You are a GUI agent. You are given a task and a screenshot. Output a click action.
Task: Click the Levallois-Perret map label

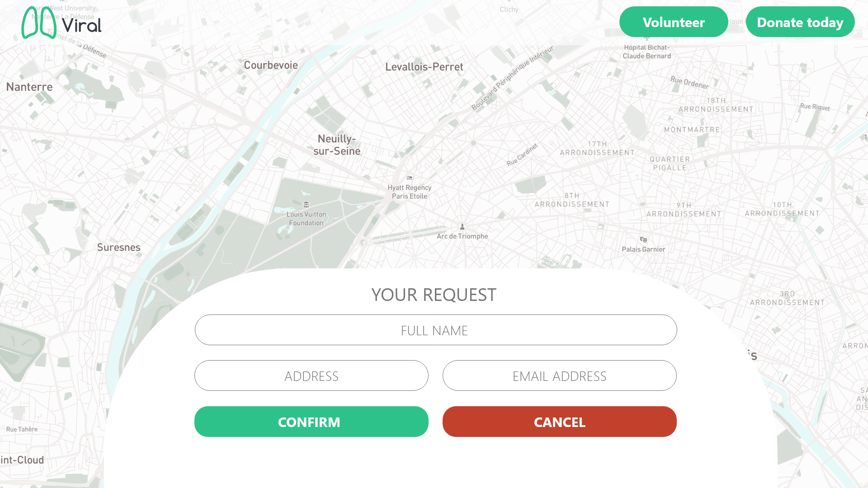424,67
